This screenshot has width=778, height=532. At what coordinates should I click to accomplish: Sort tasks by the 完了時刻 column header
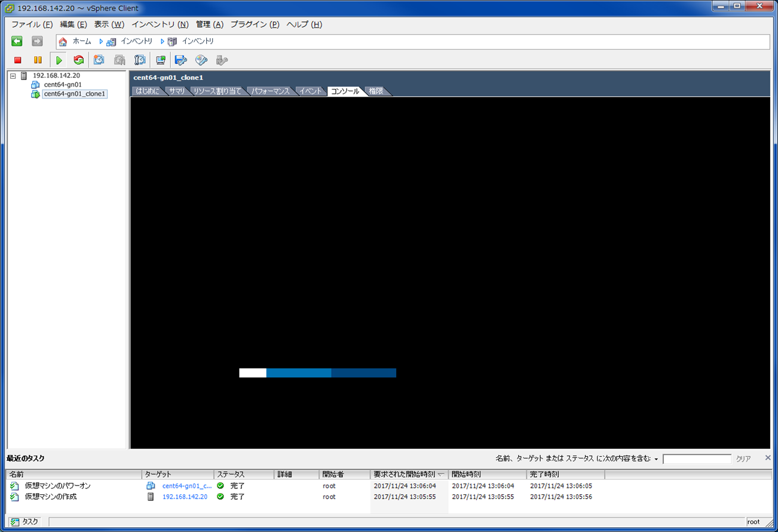click(x=565, y=475)
